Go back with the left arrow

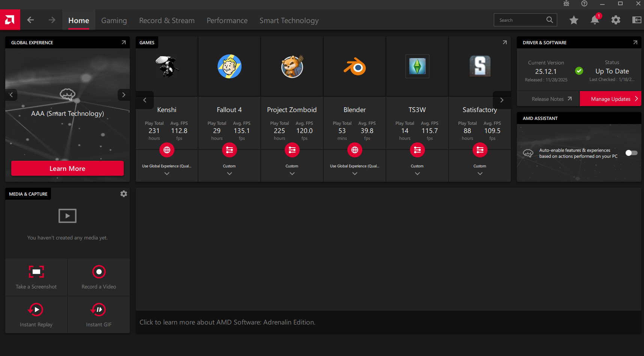tap(30, 20)
